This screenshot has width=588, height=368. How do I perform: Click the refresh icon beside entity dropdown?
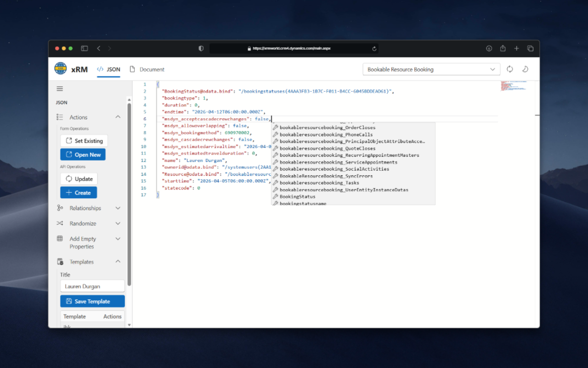tap(510, 69)
